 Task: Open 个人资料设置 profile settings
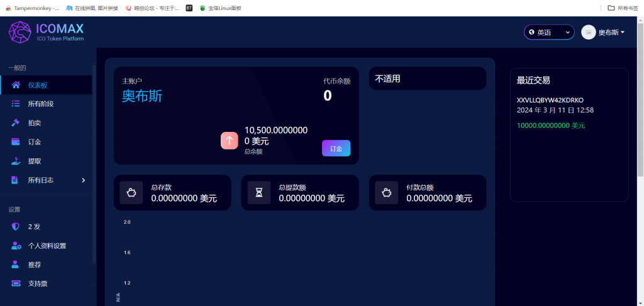[46, 246]
